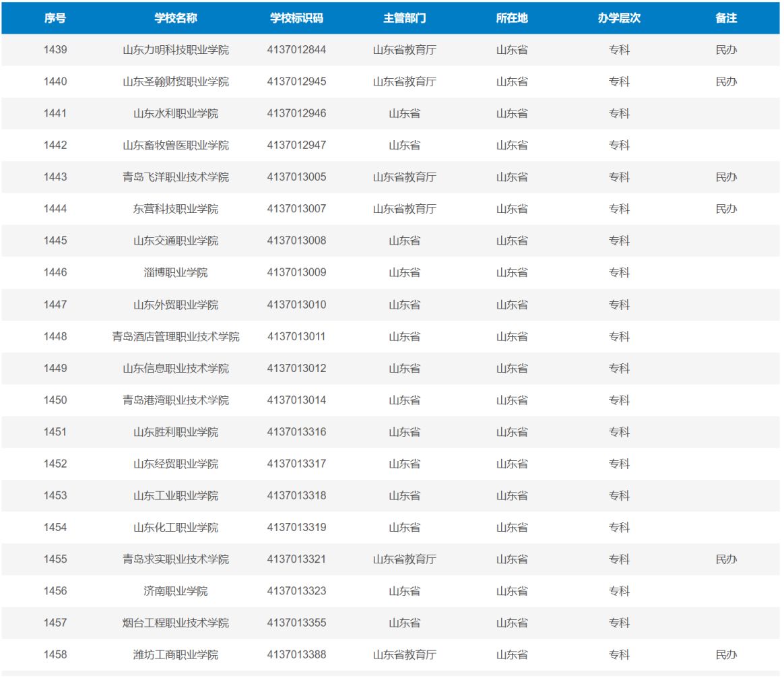Select school name 山东胜利职业学院
This screenshot has height=682, width=784.
tap(176, 432)
